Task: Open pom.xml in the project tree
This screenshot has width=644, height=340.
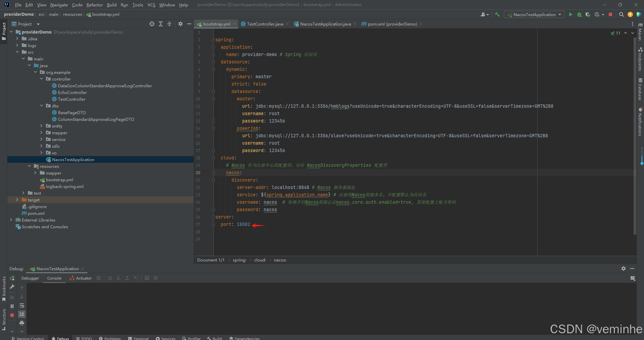Action: 36,213
